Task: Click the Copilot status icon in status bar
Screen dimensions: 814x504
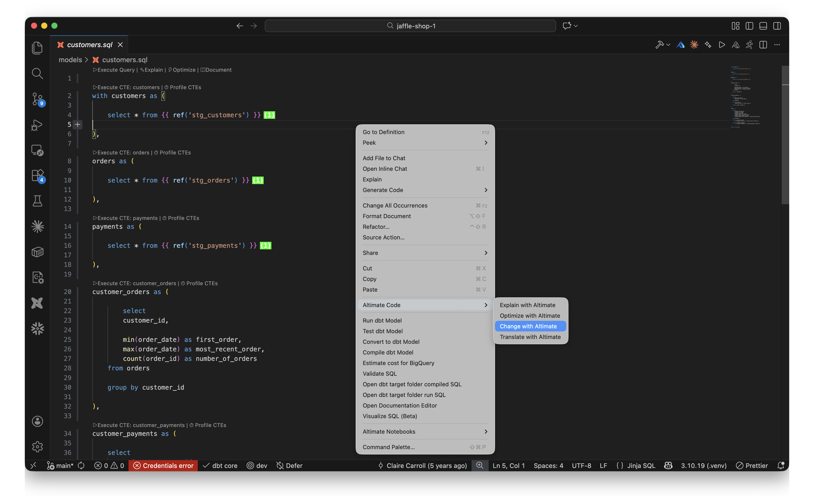Action: coord(668,466)
